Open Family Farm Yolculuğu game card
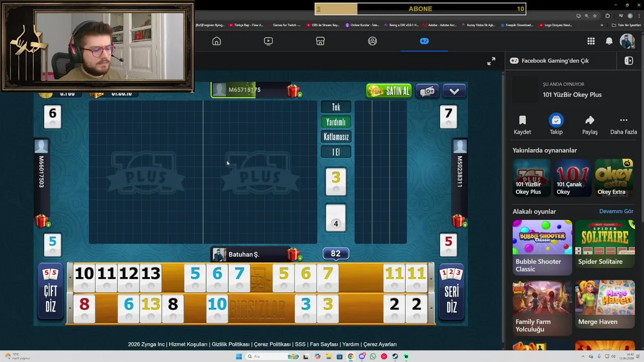644x362 pixels. click(542, 307)
